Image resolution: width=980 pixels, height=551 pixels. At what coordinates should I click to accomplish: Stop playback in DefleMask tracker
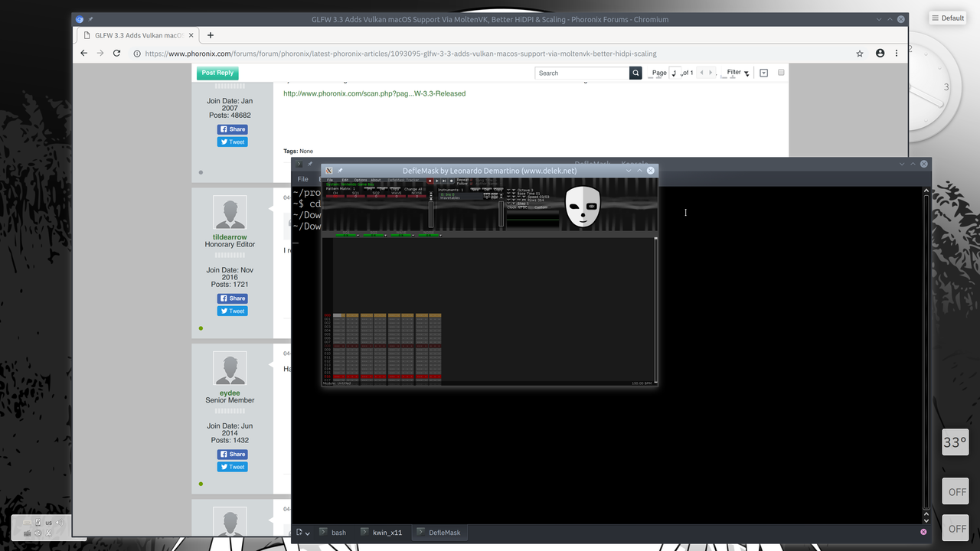(430, 181)
